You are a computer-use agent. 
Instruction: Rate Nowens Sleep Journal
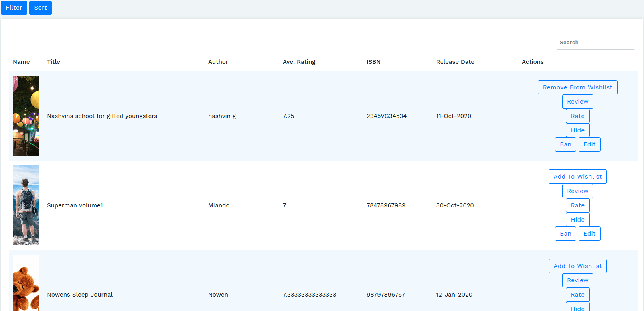[x=577, y=295]
